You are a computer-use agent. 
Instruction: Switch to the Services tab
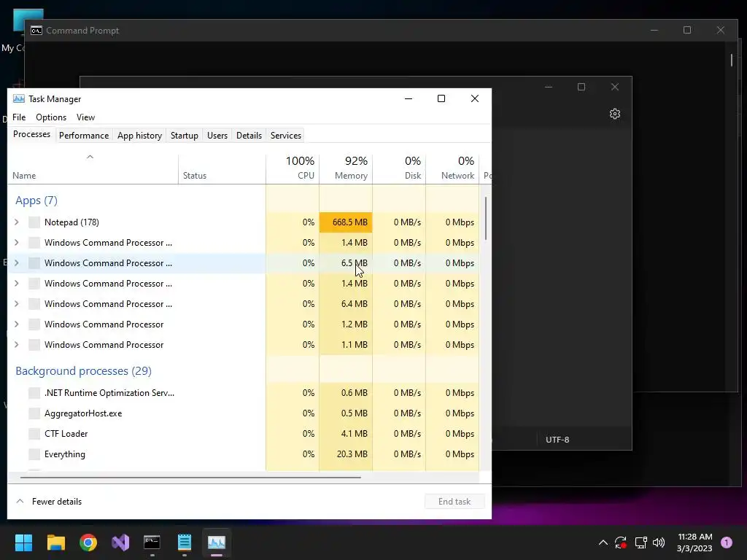(x=286, y=136)
